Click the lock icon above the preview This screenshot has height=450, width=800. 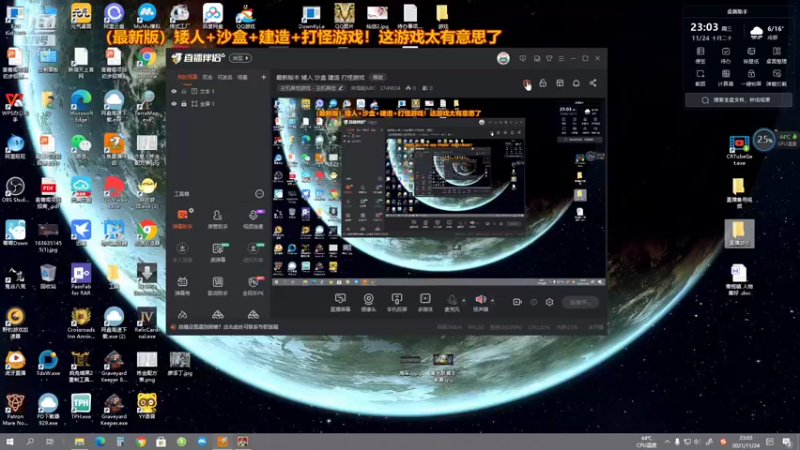coord(543,83)
